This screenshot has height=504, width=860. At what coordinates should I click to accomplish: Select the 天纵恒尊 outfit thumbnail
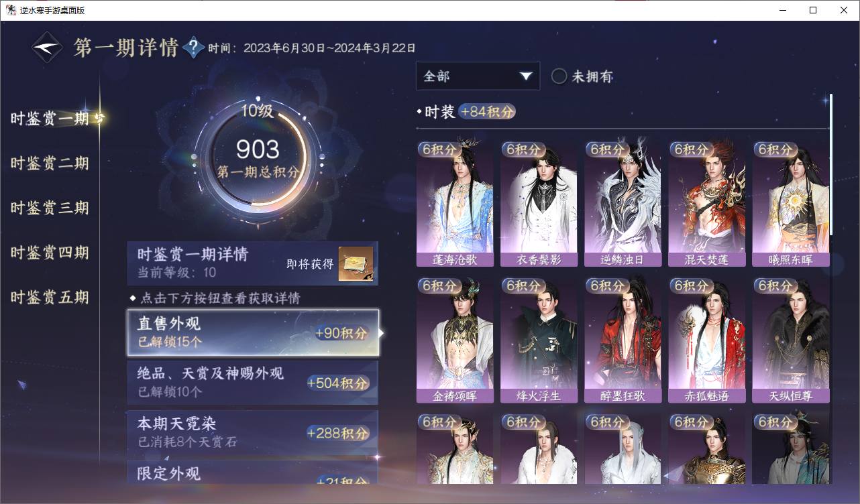791,340
